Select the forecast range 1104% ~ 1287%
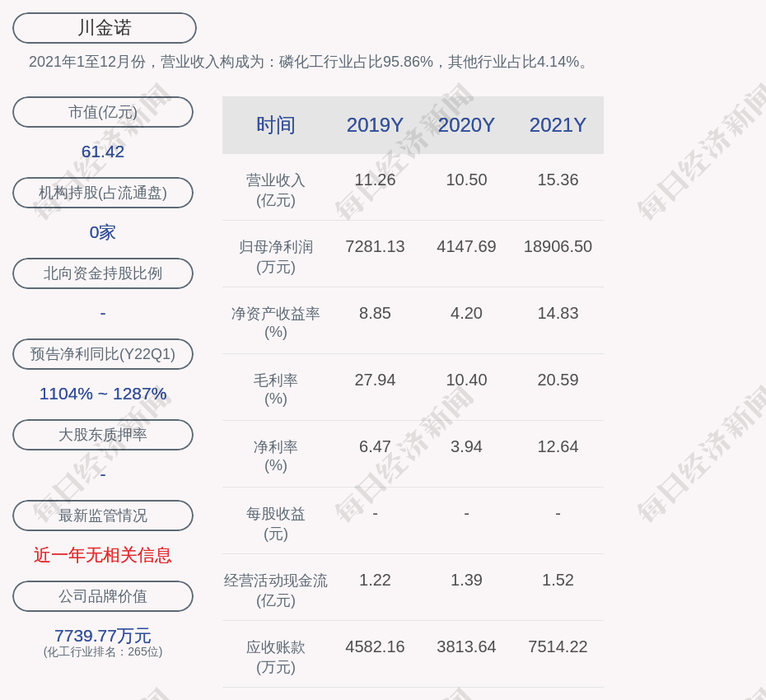 (103, 393)
